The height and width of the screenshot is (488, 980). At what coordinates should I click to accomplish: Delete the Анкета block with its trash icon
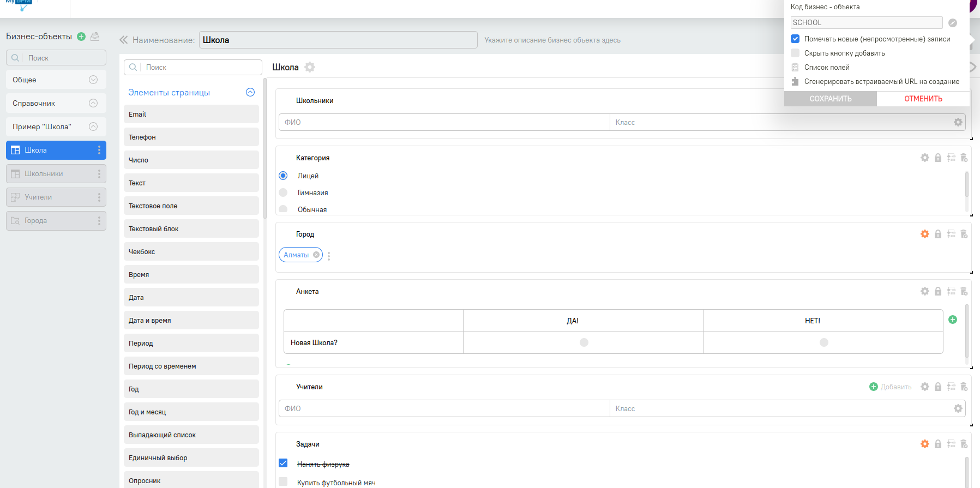[964, 291]
